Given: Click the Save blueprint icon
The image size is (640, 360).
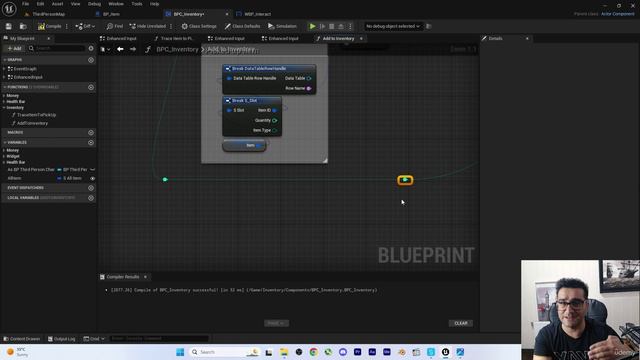Looking at the screenshot, I should click(9, 26).
